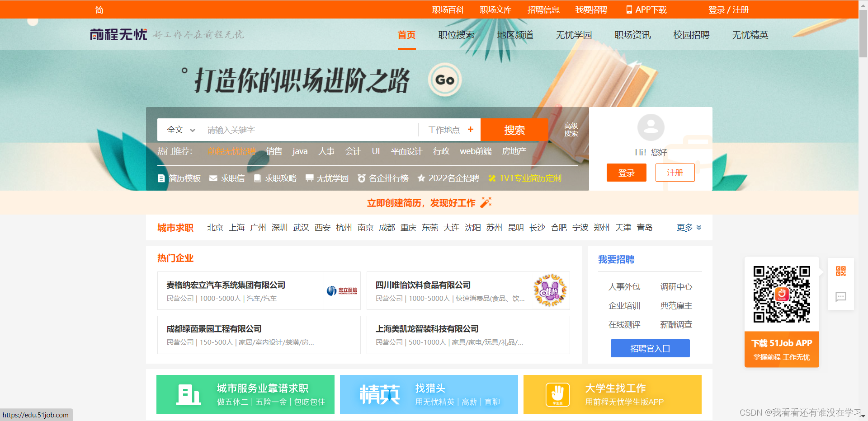Viewport: 868px width, 421px height.
Task: Open 首页 navigation tab
Action: click(406, 35)
